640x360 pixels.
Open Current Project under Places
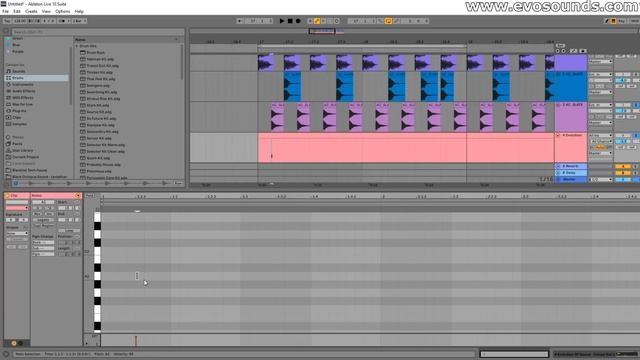pyautogui.click(x=25, y=157)
